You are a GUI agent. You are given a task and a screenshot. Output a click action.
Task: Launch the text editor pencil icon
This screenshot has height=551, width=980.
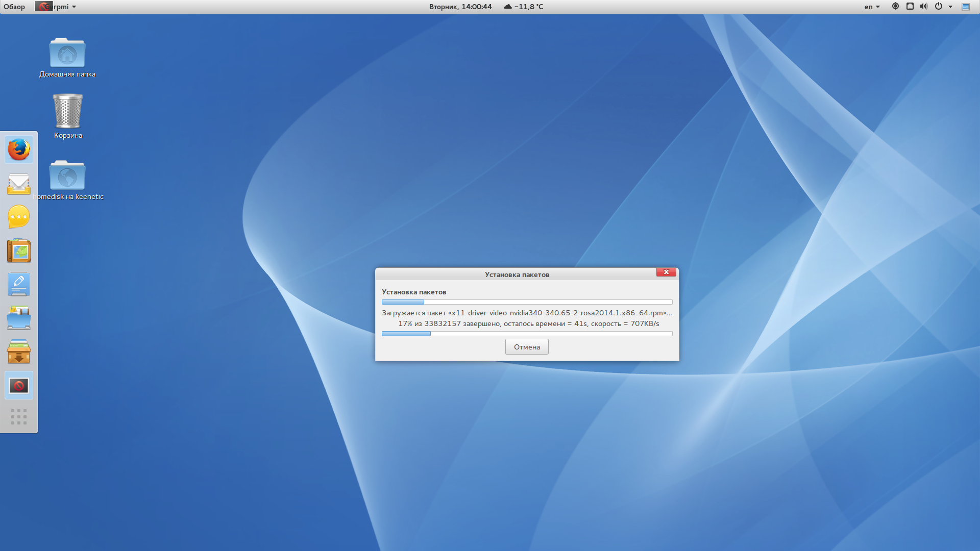tap(19, 285)
